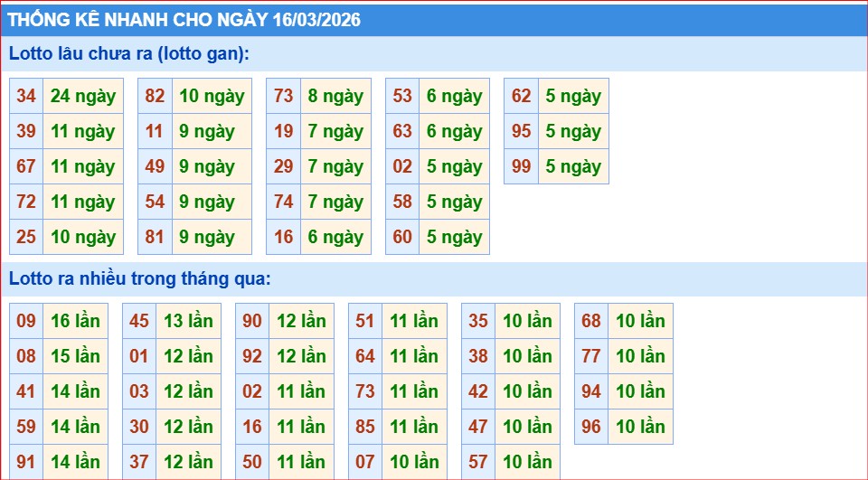Click '11 lần' beside number 02

[x=302, y=391]
